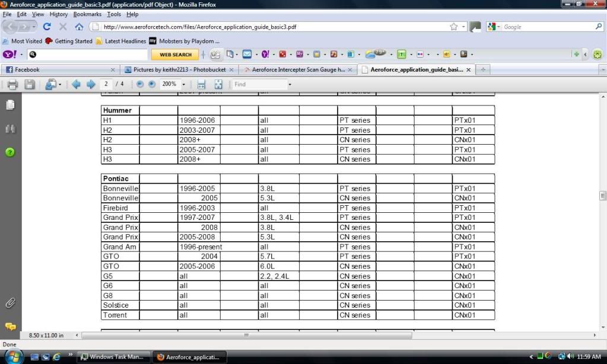Stop loading page button
607x364 pixels.
(63, 27)
